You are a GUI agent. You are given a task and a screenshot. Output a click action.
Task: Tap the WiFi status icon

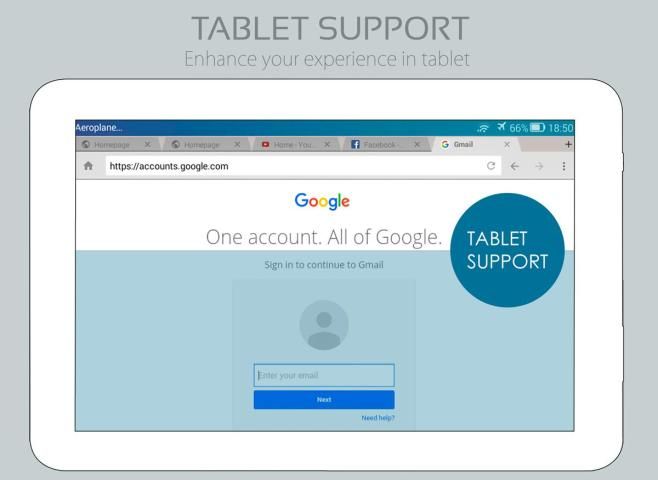(x=483, y=128)
